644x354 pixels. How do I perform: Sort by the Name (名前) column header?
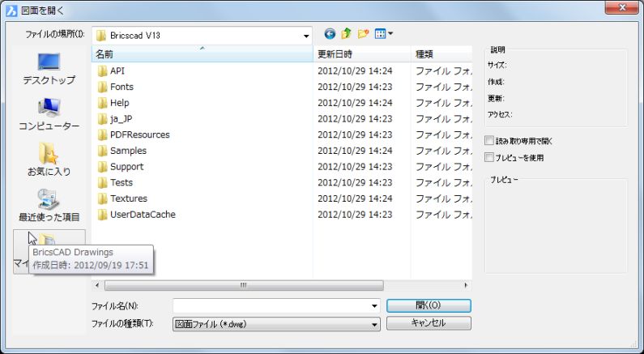[202, 54]
